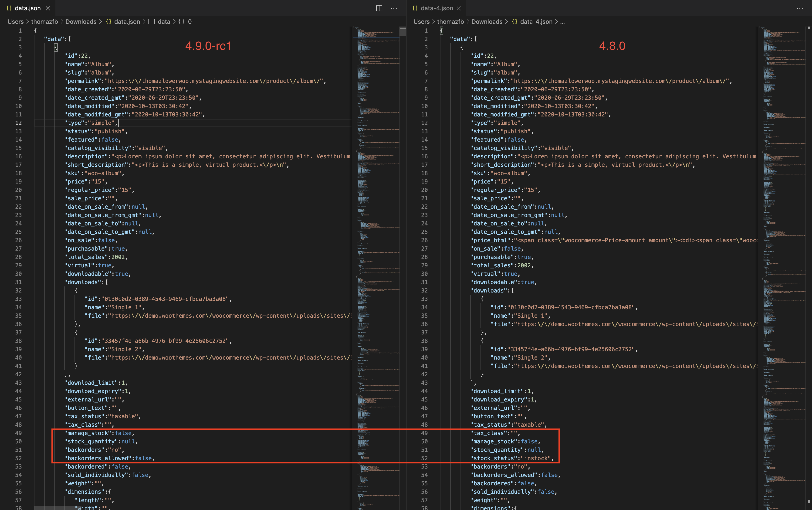The width and height of the screenshot is (812, 510).
Task: Click the {} JSON icon on the data.json tab
Action: coord(10,8)
